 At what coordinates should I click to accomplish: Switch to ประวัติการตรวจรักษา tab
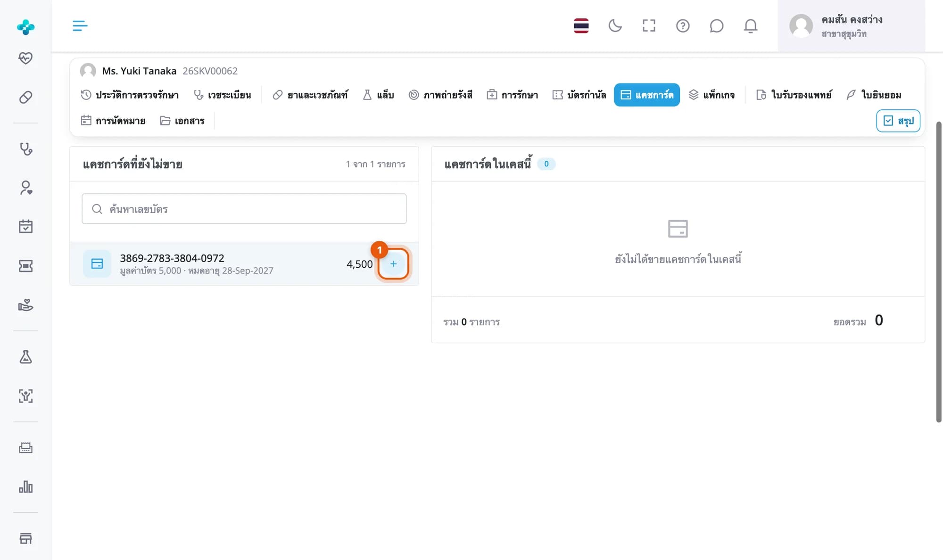130,95
